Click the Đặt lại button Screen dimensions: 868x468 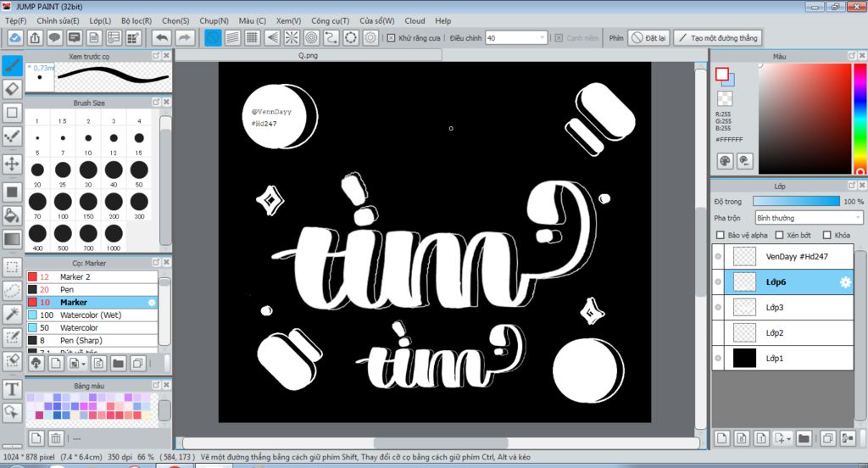coord(648,37)
